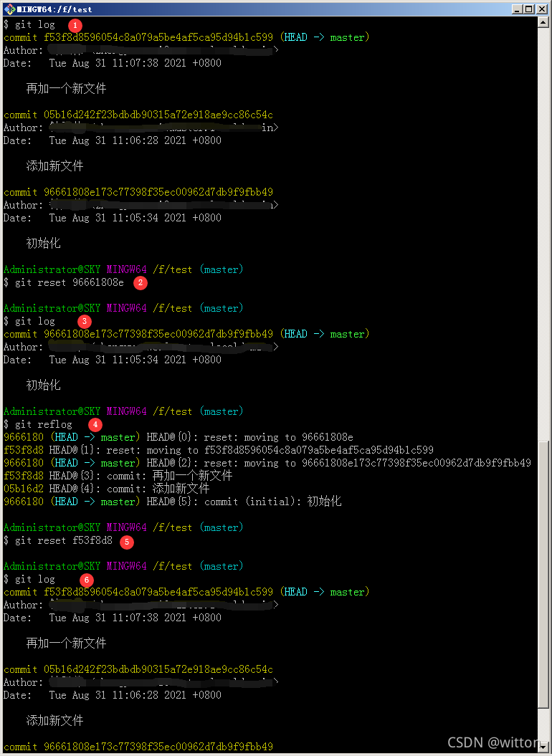552x756 pixels.
Task: Click the scrollbar up arrow
Action: pyautogui.click(x=543, y=22)
